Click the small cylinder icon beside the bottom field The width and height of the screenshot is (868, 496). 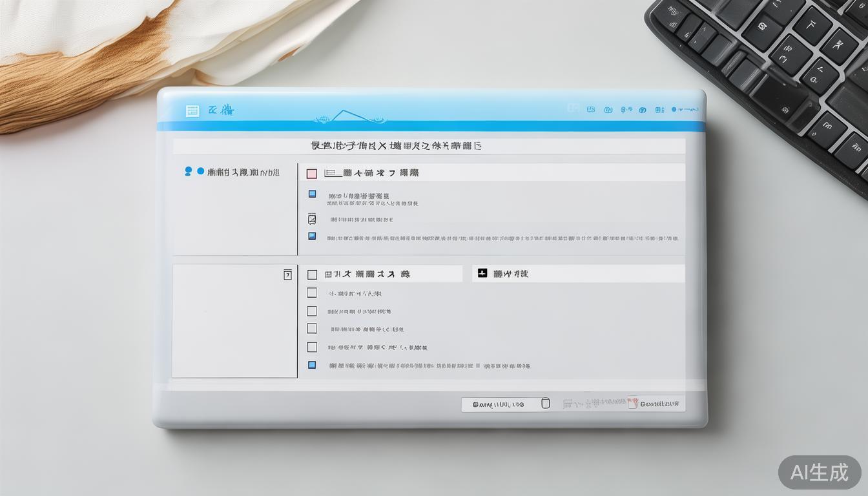pos(545,404)
